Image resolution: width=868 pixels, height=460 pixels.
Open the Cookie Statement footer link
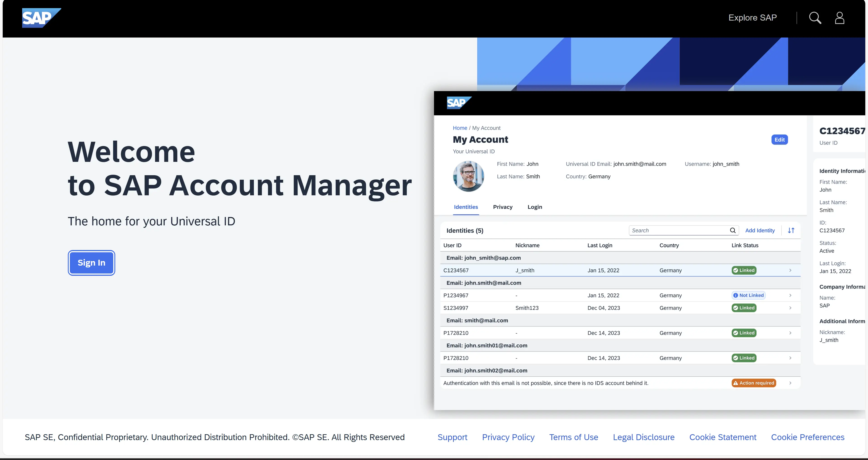[723, 437]
